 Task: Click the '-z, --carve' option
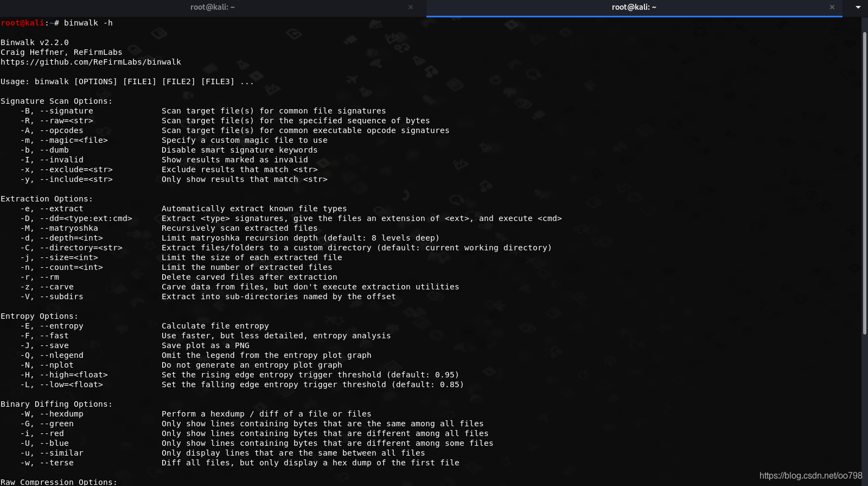click(47, 287)
